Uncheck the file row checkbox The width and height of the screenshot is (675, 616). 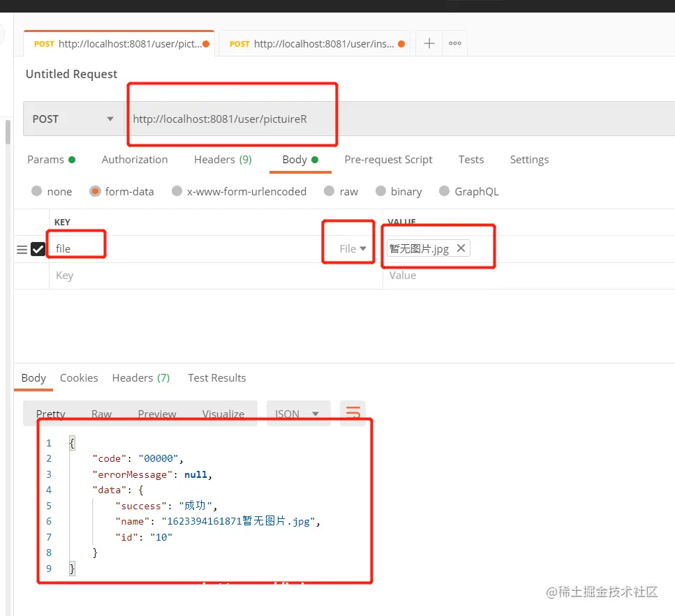(x=38, y=249)
